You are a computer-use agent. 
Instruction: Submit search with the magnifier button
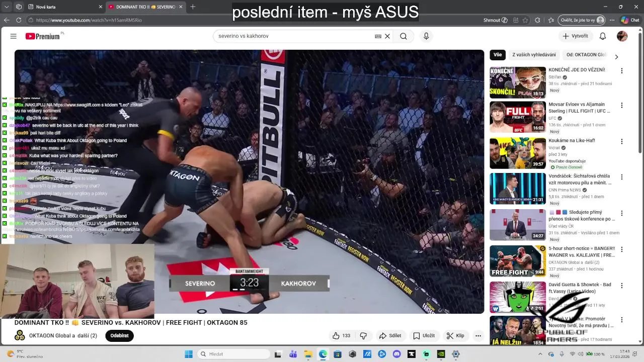tap(404, 36)
